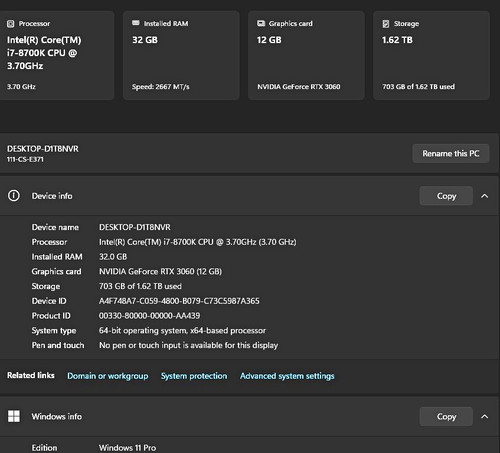Viewport: 500px width, 453px height.
Task: Click 'Speed: 2667 MT/s' text
Action: coord(160,87)
